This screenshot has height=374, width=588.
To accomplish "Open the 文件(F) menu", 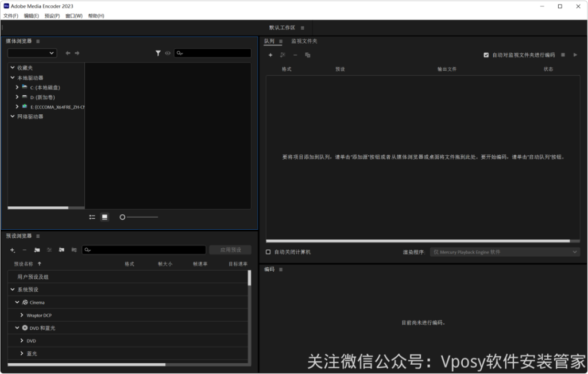I will click(11, 16).
